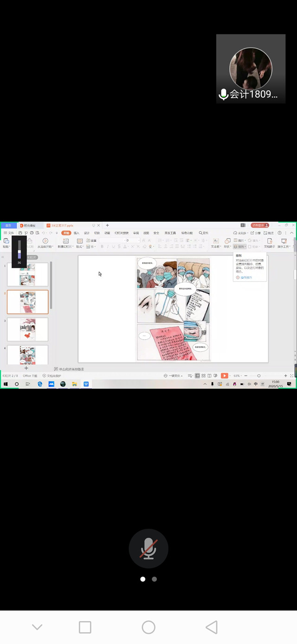Open the 轮廓 outline dropdown

(x=253, y=246)
